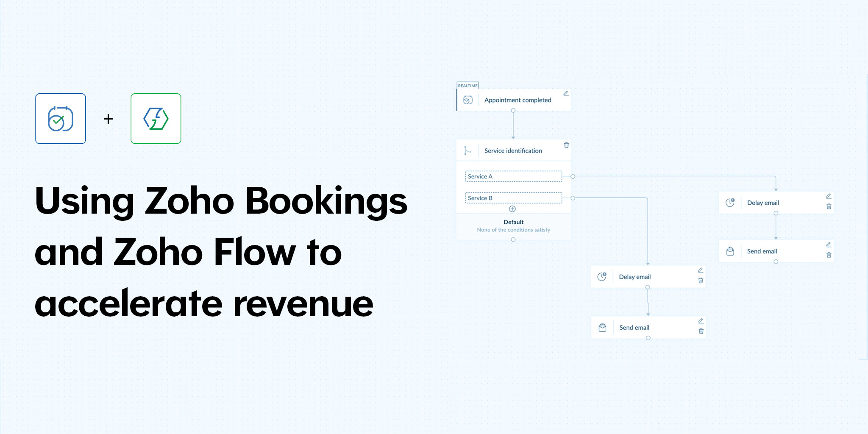Select the Service A condition branch
Viewport: 868px width, 434px height.
[x=513, y=176]
